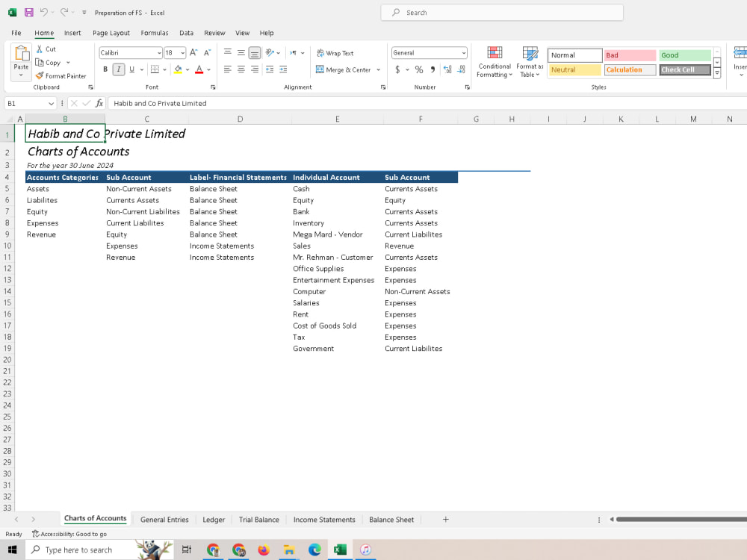This screenshot has width=747, height=560.
Task: Apply top vertical alignment
Action: point(228,52)
